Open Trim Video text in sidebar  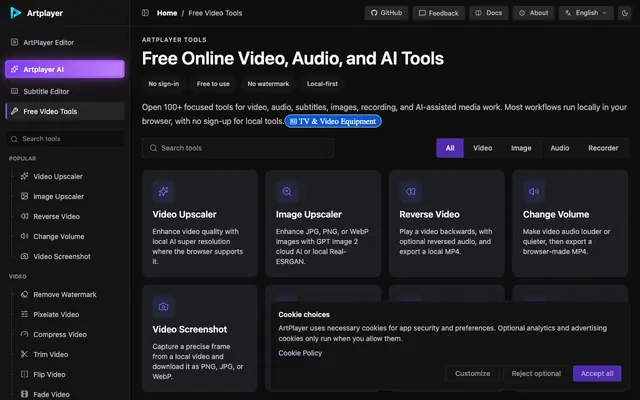pyautogui.click(x=51, y=354)
